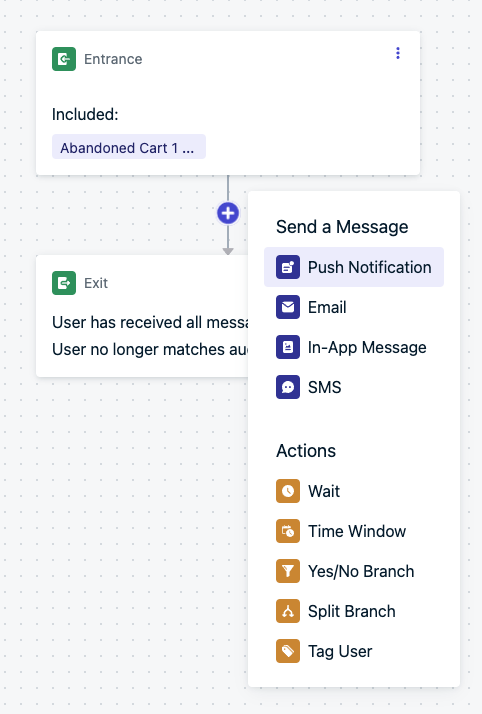Screen dimensions: 482x714
Task: Click the green Exit node icon
Action: [x=64, y=283]
